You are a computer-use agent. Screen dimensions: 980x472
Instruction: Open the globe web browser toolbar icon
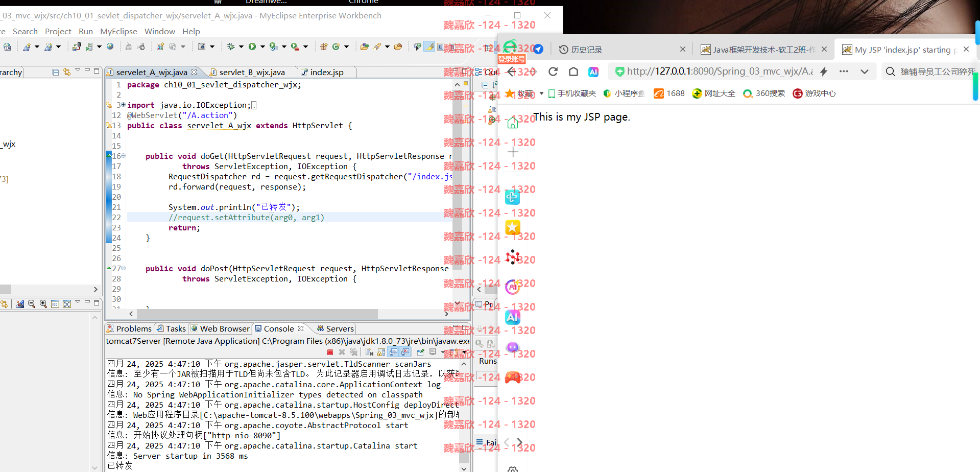[110, 46]
